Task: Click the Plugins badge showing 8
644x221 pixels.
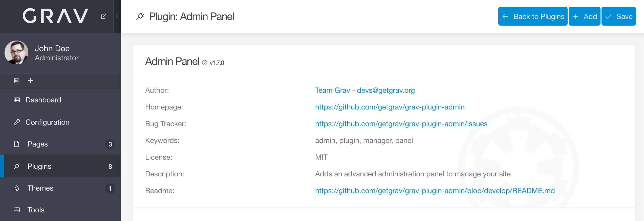Action: tap(110, 166)
